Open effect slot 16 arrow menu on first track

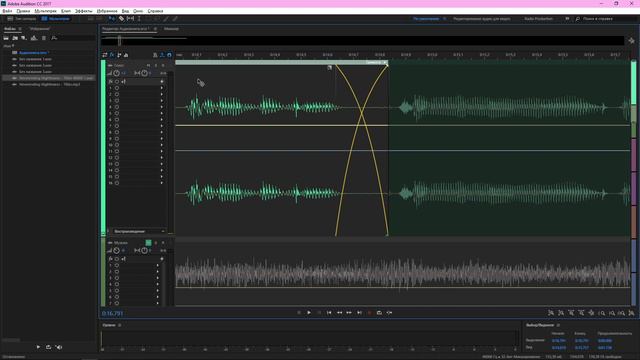pyautogui.click(x=162, y=183)
